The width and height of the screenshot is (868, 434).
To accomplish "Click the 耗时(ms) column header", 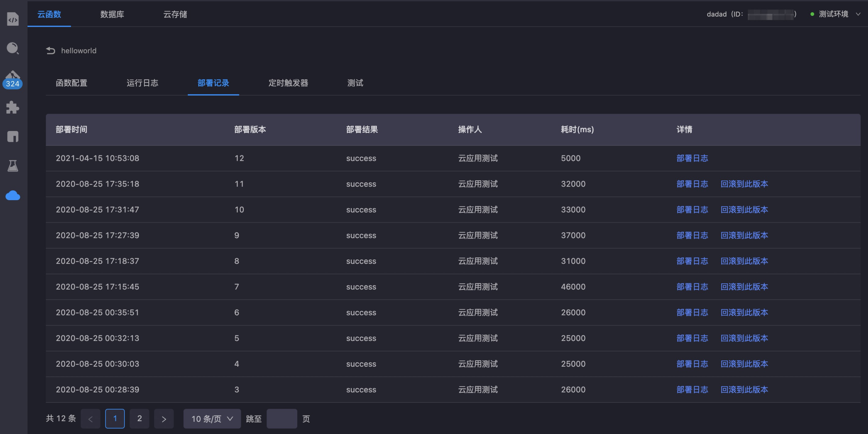I will (x=577, y=130).
